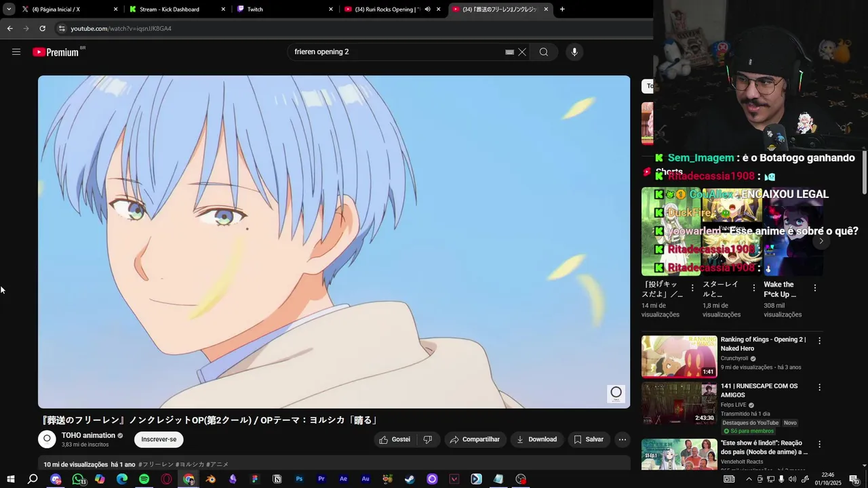The height and width of the screenshot is (488, 868).
Task: View site information icon in address bar
Action: click(x=62, y=28)
